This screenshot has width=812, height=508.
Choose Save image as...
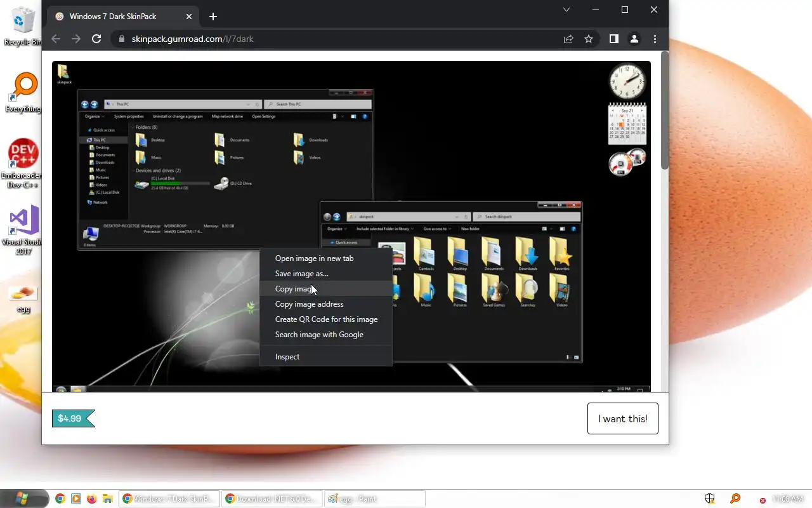click(x=326, y=274)
